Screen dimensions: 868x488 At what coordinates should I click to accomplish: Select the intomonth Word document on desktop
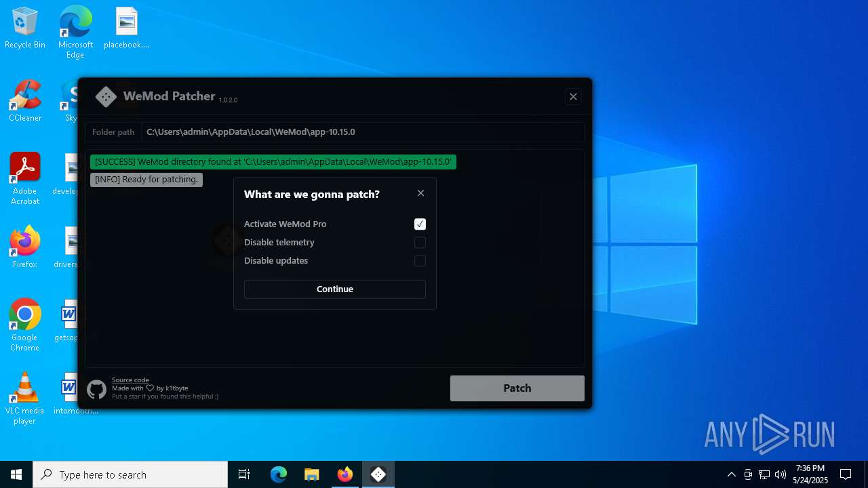pos(71,394)
